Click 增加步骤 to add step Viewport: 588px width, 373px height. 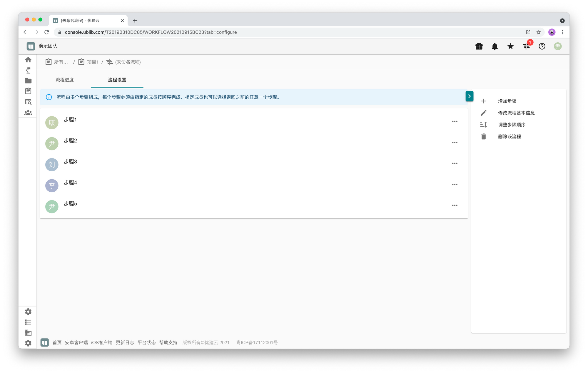pyautogui.click(x=507, y=101)
